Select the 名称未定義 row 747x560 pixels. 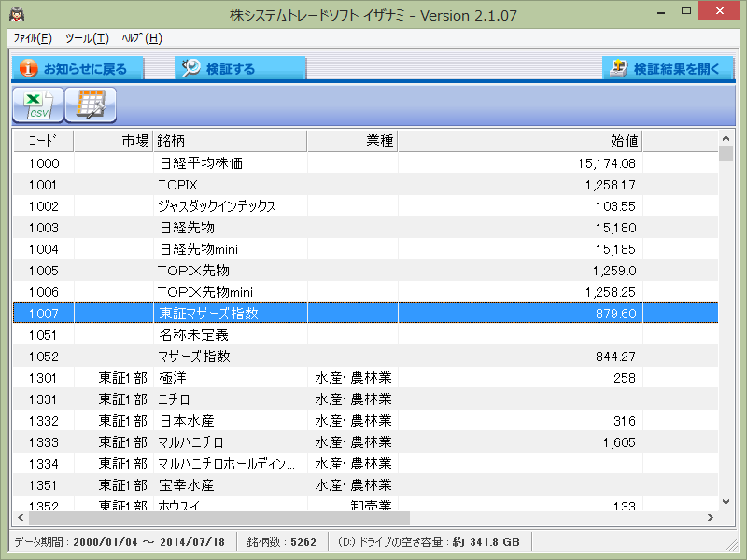pyautogui.click(x=365, y=335)
